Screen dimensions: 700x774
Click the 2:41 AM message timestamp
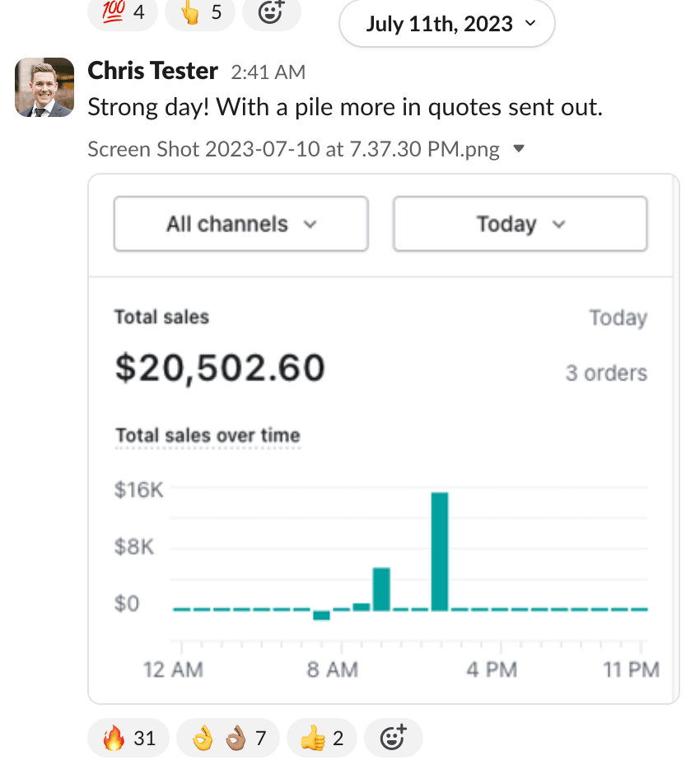268,72
